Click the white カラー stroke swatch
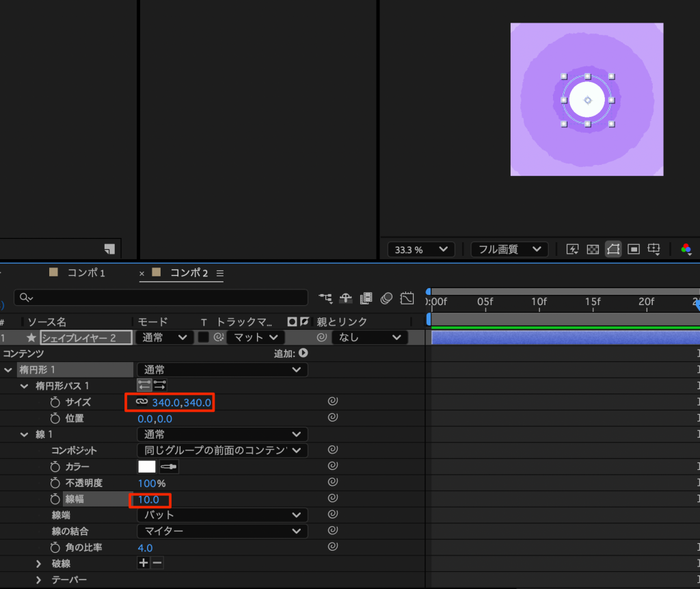 coord(147,467)
